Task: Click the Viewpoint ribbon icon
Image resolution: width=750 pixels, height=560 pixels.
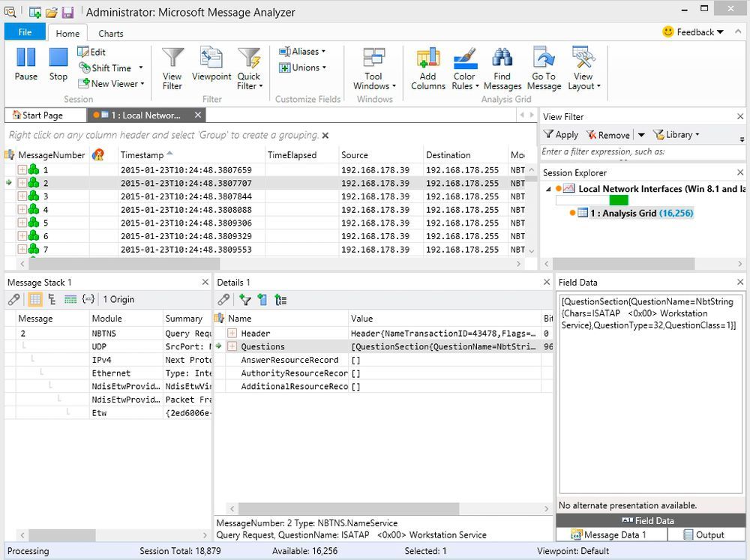Action: tap(211, 67)
